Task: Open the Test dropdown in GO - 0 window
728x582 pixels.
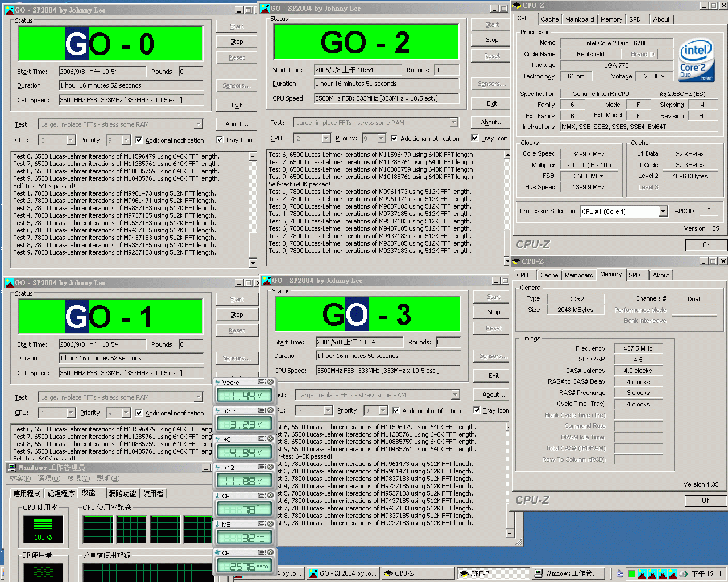Action: coord(198,124)
